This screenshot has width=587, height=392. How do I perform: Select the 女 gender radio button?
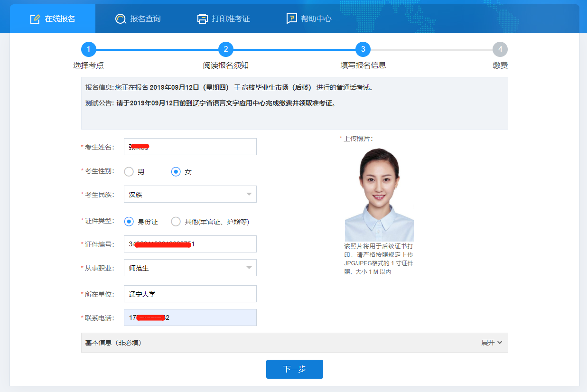tap(176, 172)
